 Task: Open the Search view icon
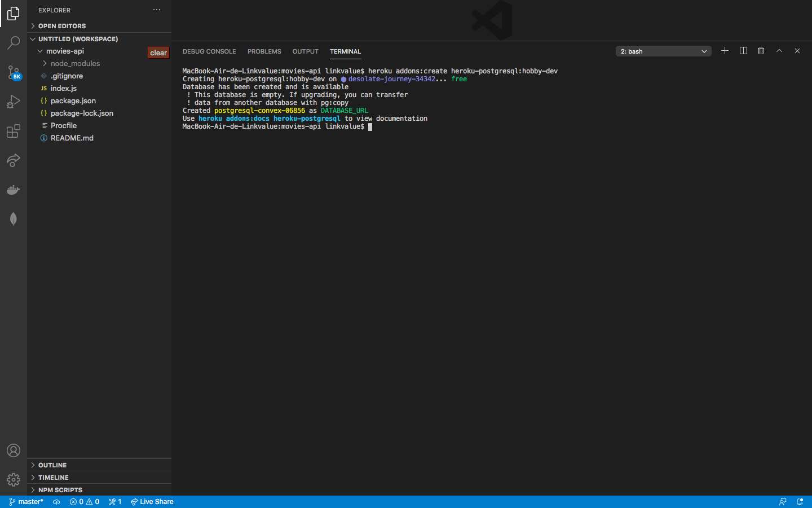pos(14,43)
